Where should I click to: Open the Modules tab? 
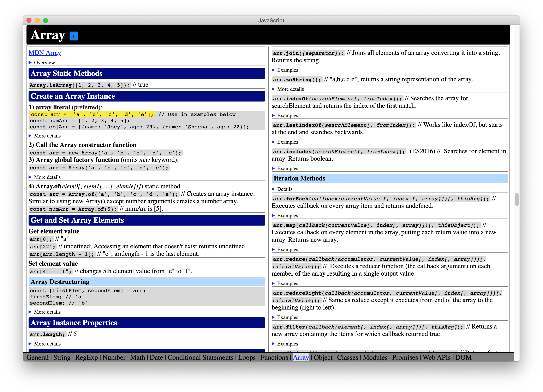coord(375,357)
